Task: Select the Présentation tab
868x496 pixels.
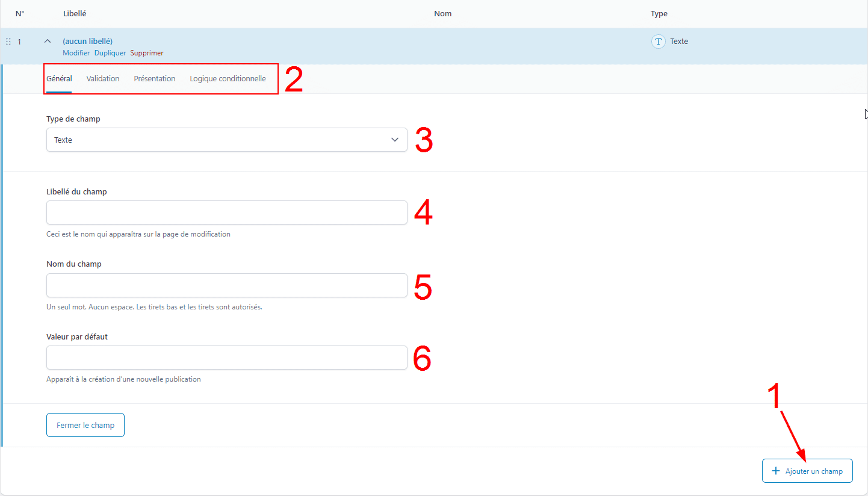Action: point(155,79)
